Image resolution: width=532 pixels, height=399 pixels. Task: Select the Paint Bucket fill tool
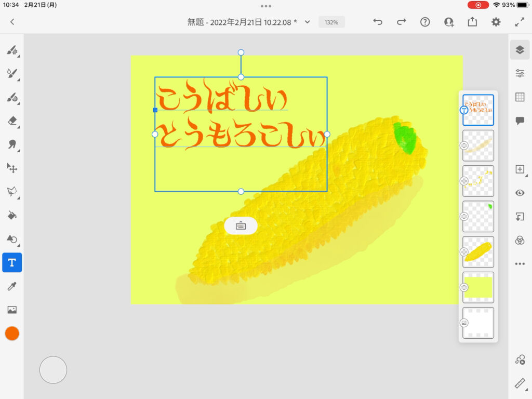pos(12,215)
